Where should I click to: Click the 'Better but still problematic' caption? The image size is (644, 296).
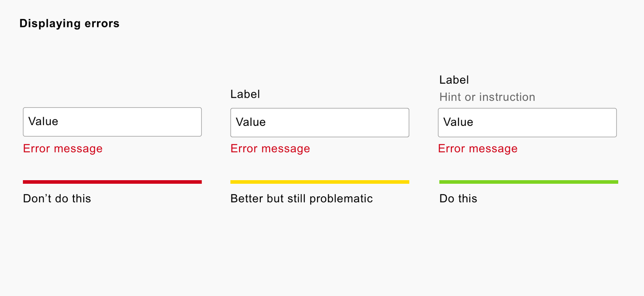pos(301,199)
